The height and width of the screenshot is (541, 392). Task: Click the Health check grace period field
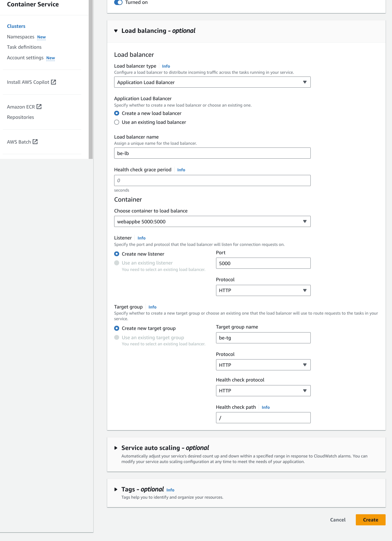pyautogui.click(x=212, y=180)
